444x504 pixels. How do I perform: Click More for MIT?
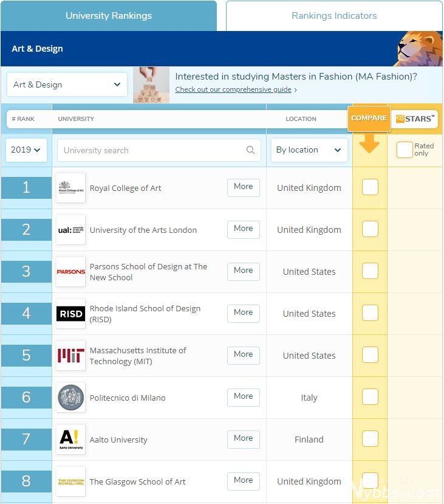(x=244, y=355)
